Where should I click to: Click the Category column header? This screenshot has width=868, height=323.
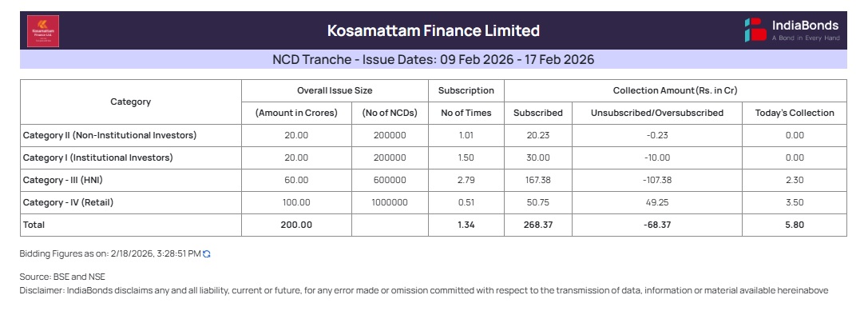(x=130, y=102)
